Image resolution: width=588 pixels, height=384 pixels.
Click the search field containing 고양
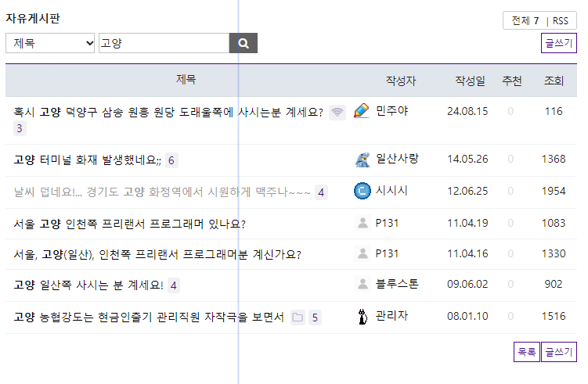[163, 44]
